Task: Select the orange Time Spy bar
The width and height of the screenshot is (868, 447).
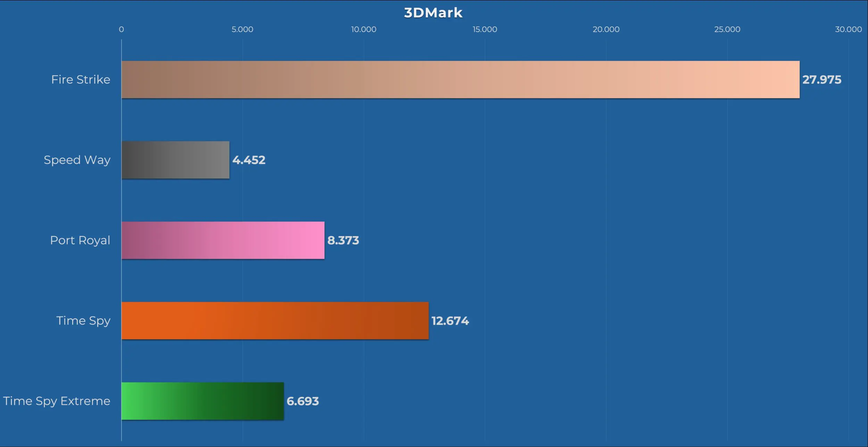Action: [x=275, y=321]
